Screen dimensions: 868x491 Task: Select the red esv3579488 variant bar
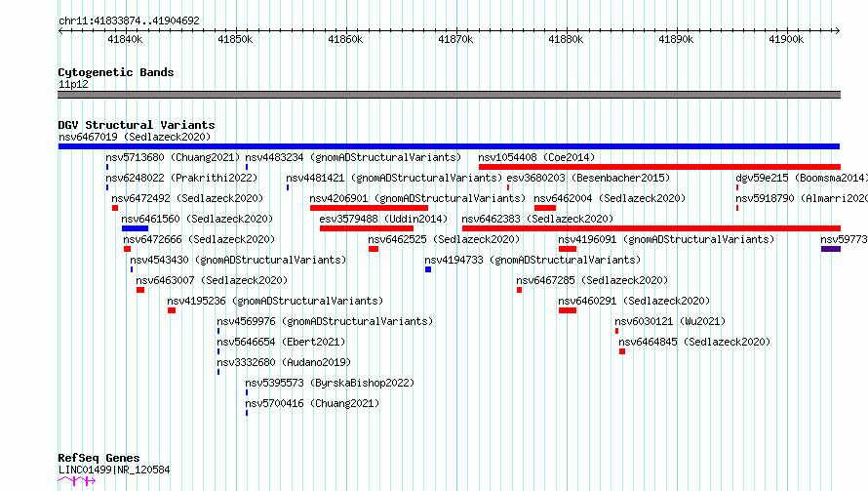pyautogui.click(x=367, y=228)
